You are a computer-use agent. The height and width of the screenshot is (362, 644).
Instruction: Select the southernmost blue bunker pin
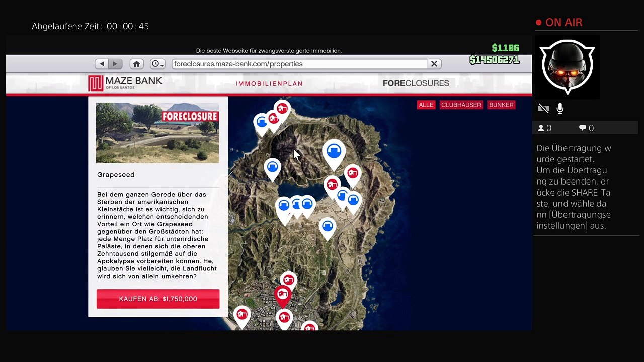coord(328,228)
